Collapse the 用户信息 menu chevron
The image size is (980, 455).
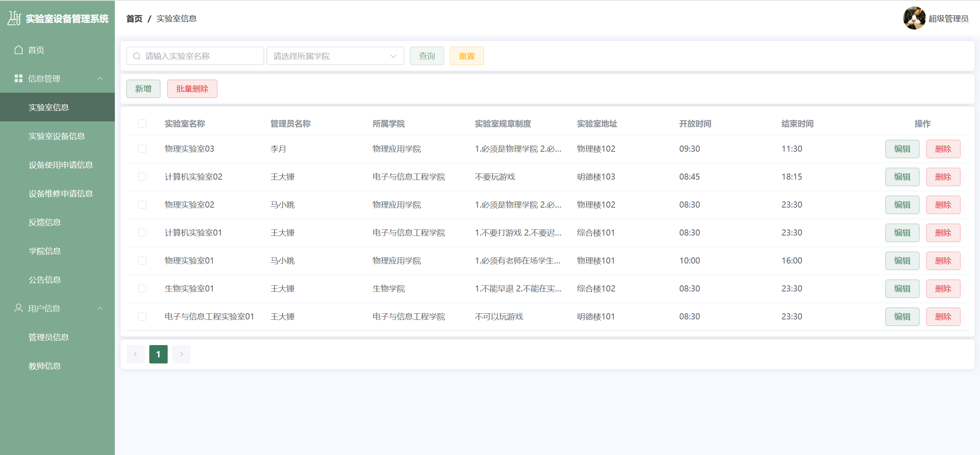[100, 308]
